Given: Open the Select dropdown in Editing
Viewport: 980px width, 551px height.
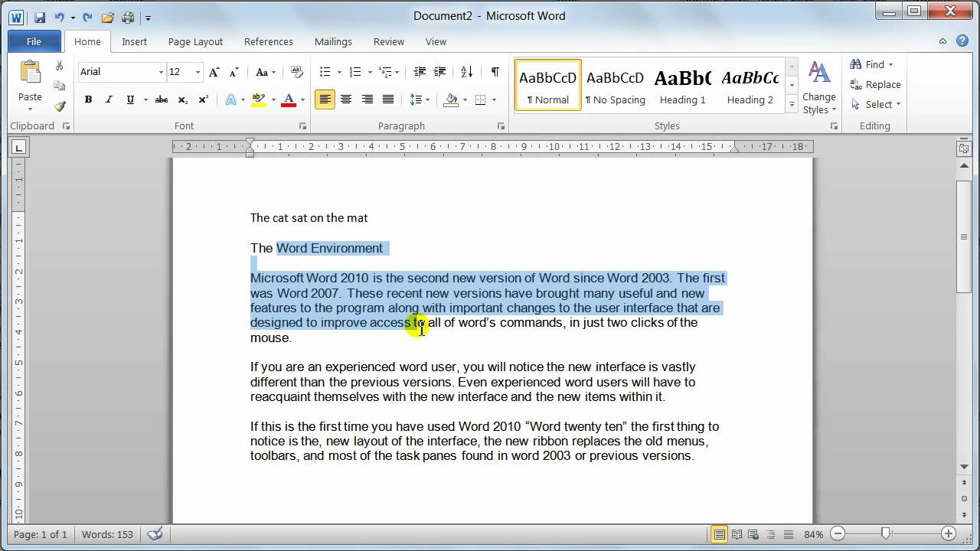Looking at the screenshot, I should [875, 104].
